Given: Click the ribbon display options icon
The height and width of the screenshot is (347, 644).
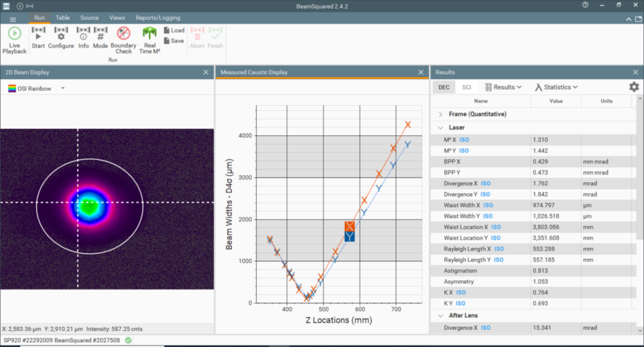Looking at the screenshot, I should click(x=639, y=19).
